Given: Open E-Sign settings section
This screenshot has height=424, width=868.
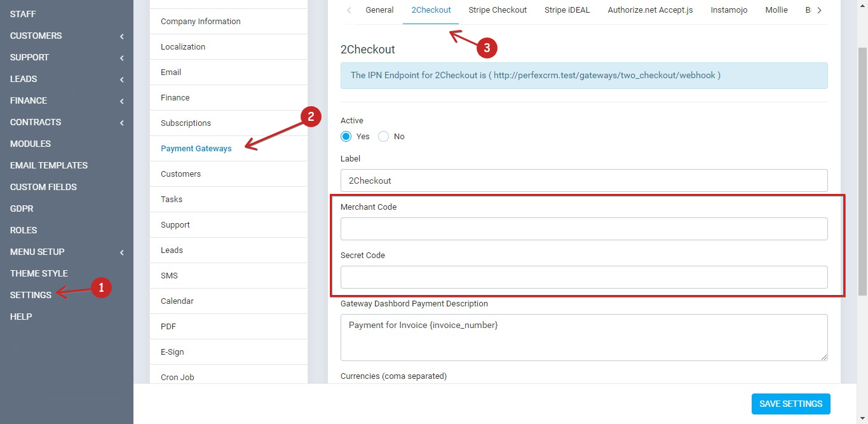Looking at the screenshot, I should [x=229, y=352].
